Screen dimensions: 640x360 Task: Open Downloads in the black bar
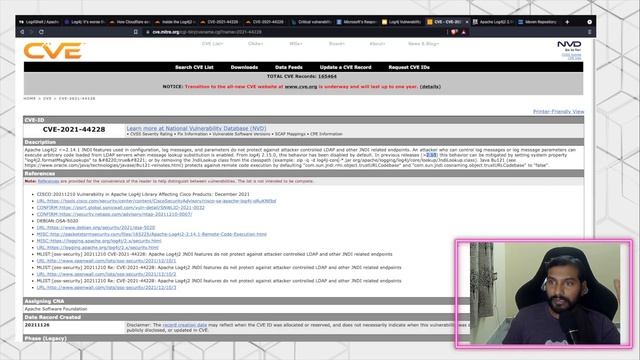244,67
